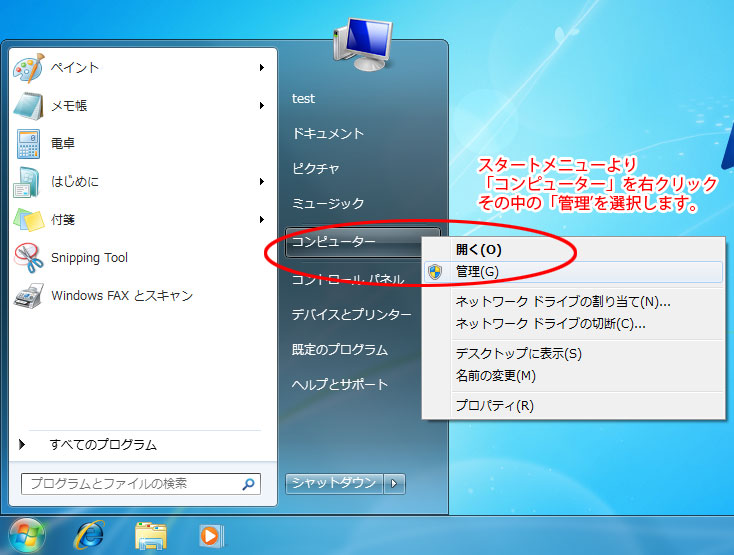Open プロパティ(R) from context menu

(x=573, y=406)
